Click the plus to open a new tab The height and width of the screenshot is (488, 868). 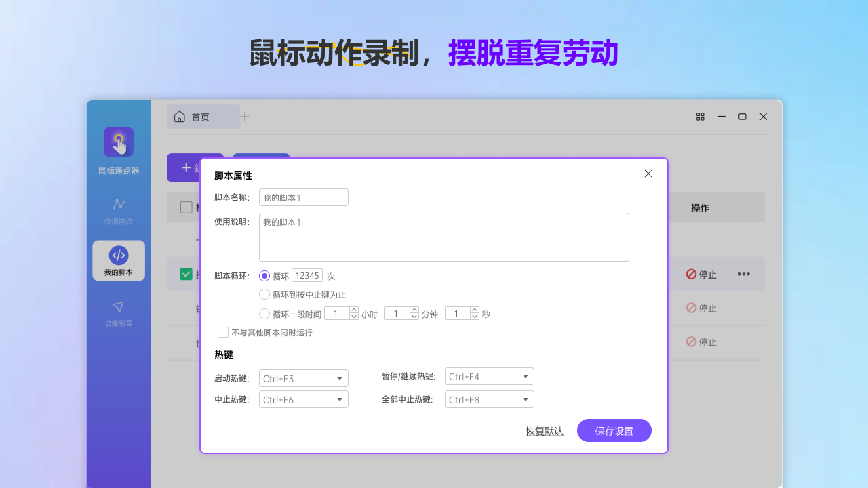pos(245,116)
